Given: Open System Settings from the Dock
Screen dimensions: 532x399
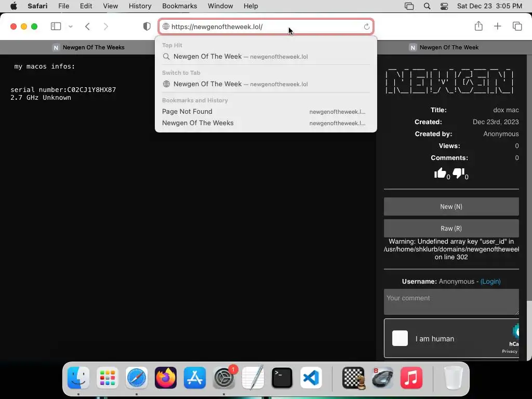Looking at the screenshot, I should (224, 378).
